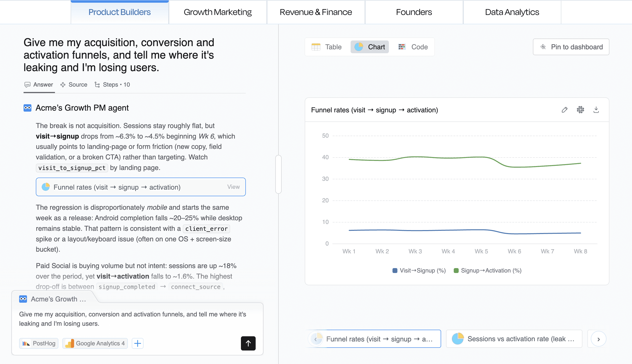The image size is (632, 364).
Task: Click the View button on Funnel rates card
Action: (233, 187)
